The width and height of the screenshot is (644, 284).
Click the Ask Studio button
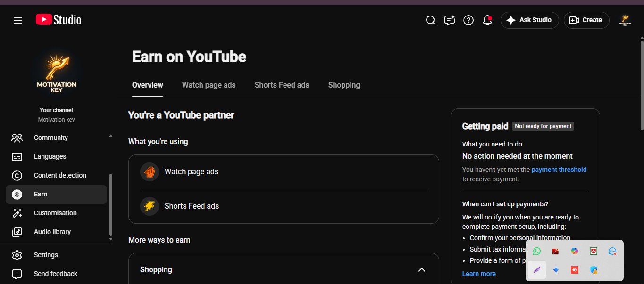(529, 20)
